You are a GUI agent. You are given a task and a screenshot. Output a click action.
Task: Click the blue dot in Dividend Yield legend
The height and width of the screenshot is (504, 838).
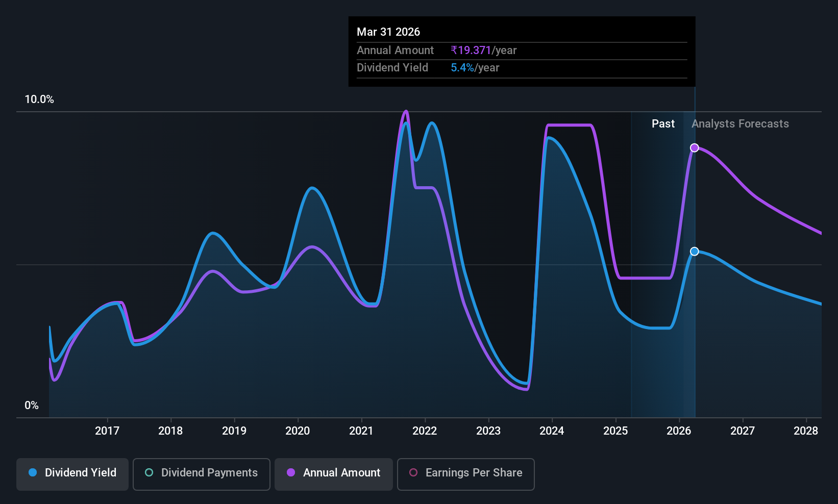tap(33, 473)
